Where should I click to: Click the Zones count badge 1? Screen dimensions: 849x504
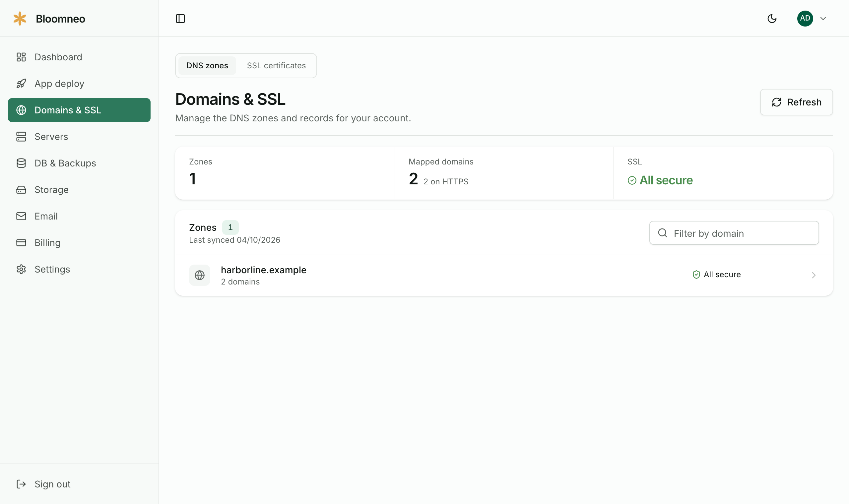(230, 227)
